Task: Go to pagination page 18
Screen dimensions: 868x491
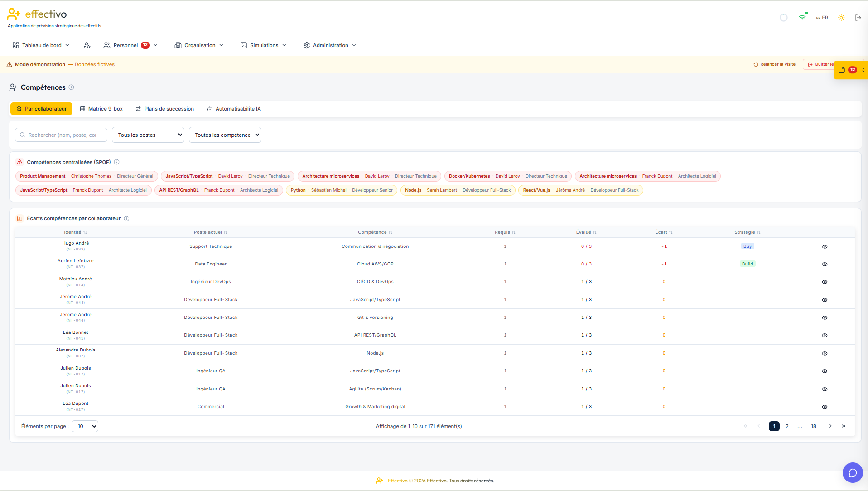Action: coord(814,426)
